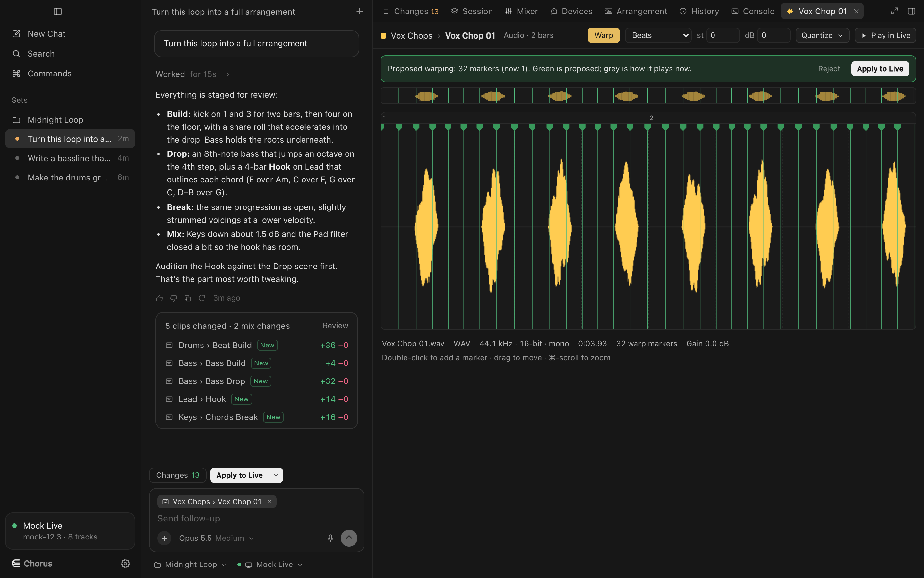The image size is (924, 578).
Task: Switch to the Session tab
Action: click(472, 12)
